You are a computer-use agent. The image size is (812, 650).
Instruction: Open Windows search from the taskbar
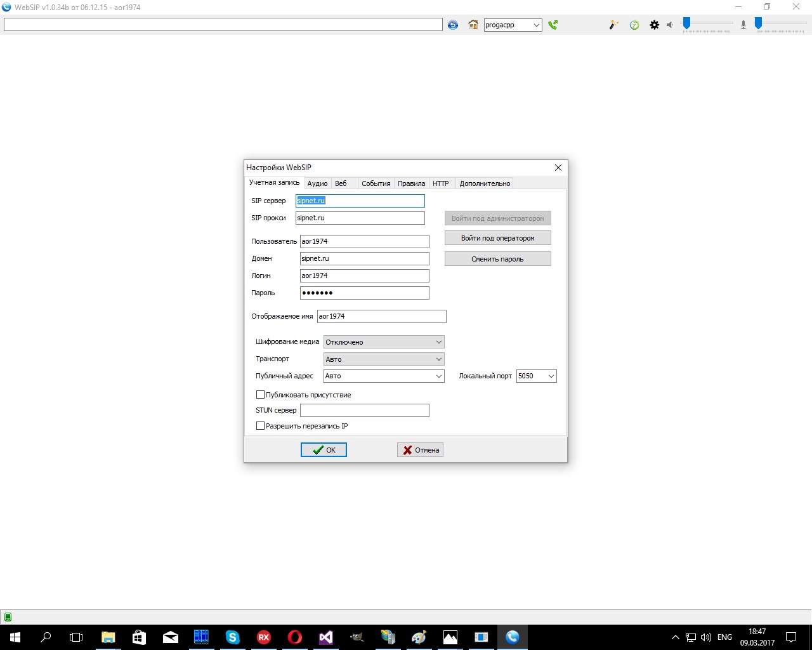pyautogui.click(x=46, y=637)
